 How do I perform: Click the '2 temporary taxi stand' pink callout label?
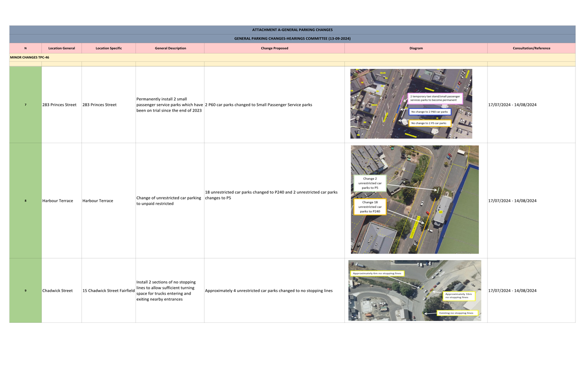pyautogui.click(x=435, y=98)
